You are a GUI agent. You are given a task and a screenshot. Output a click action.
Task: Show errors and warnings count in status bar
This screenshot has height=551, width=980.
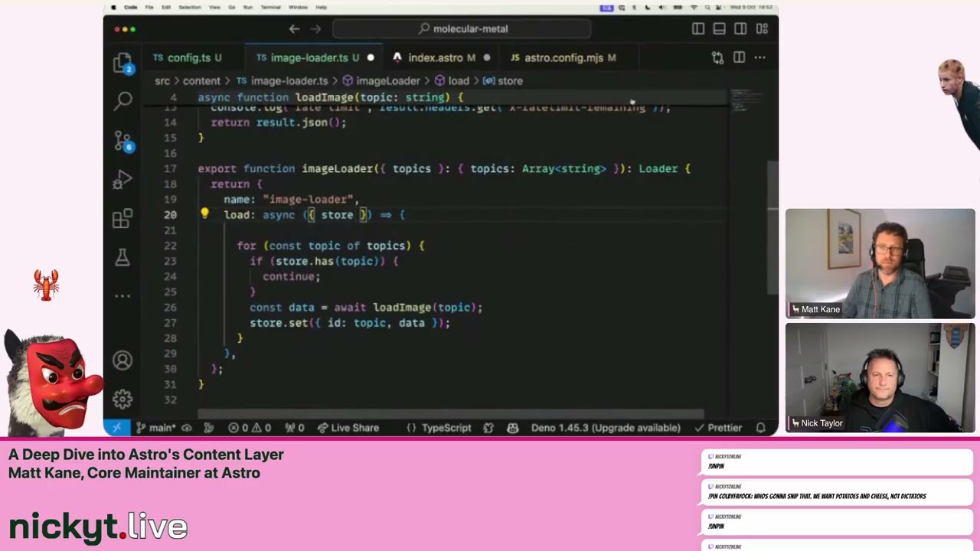(249, 428)
